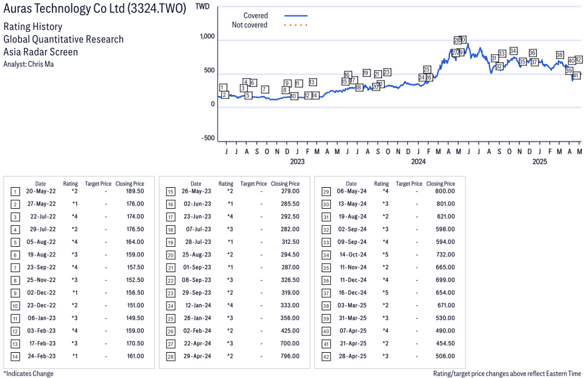Viewport: 588px width, 378px height.
Task: Click chart marker 9 above the price line
Action: [287, 84]
